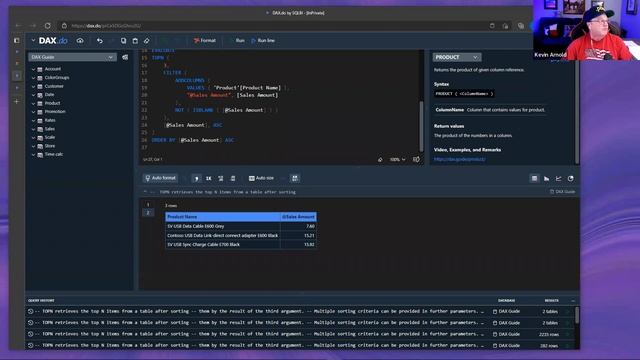Show results as table view

click(534, 178)
